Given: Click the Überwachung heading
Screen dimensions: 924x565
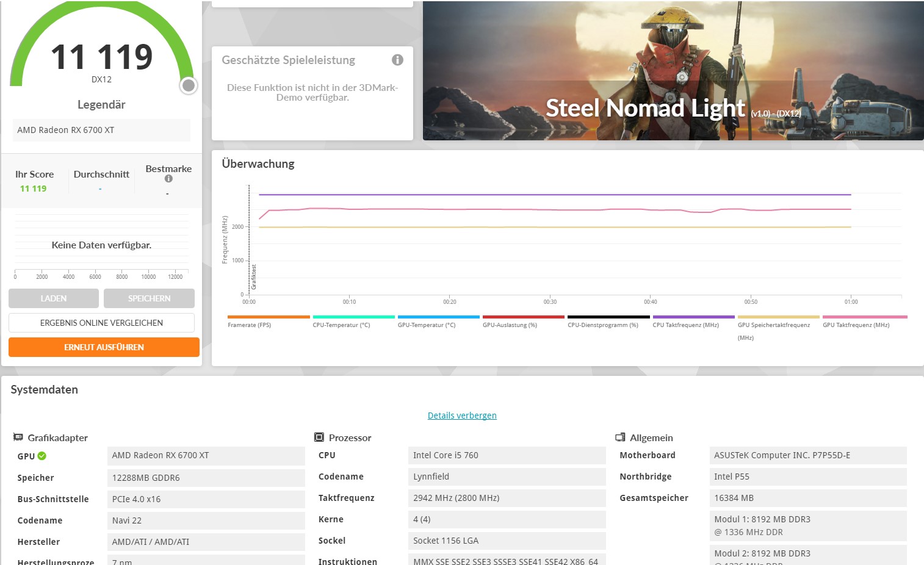Looking at the screenshot, I should pos(258,164).
